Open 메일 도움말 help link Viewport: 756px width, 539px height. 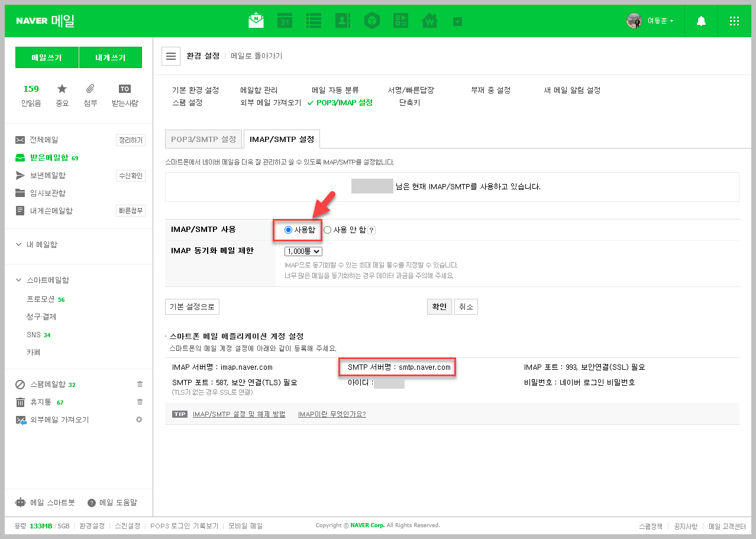tap(112, 503)
